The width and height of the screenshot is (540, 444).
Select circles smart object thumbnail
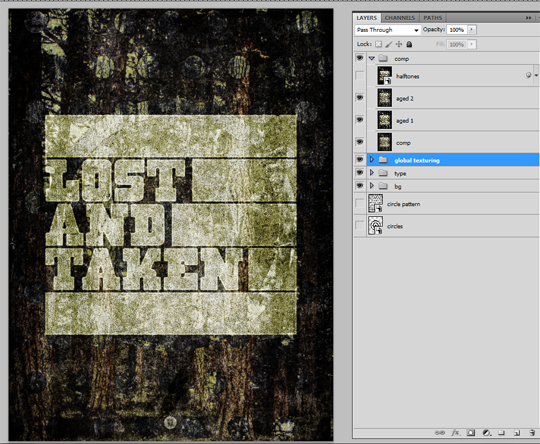point(375,226)
